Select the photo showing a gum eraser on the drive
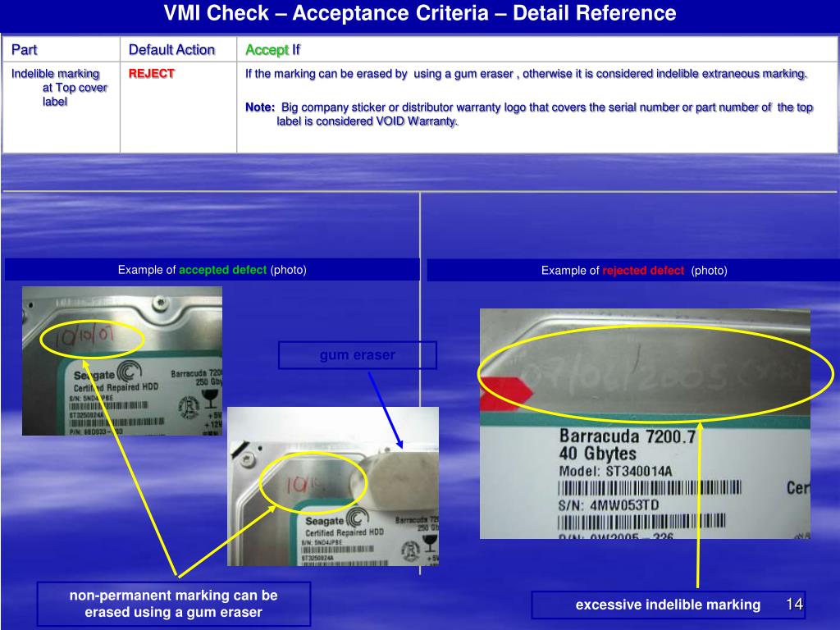This screenshot has height=630, width=840. click(333, 486)
